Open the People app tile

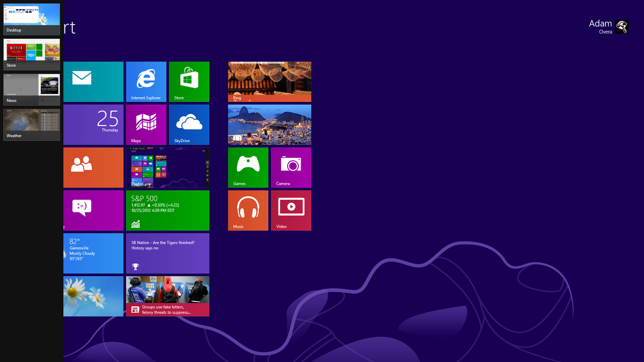coord(93,167)
